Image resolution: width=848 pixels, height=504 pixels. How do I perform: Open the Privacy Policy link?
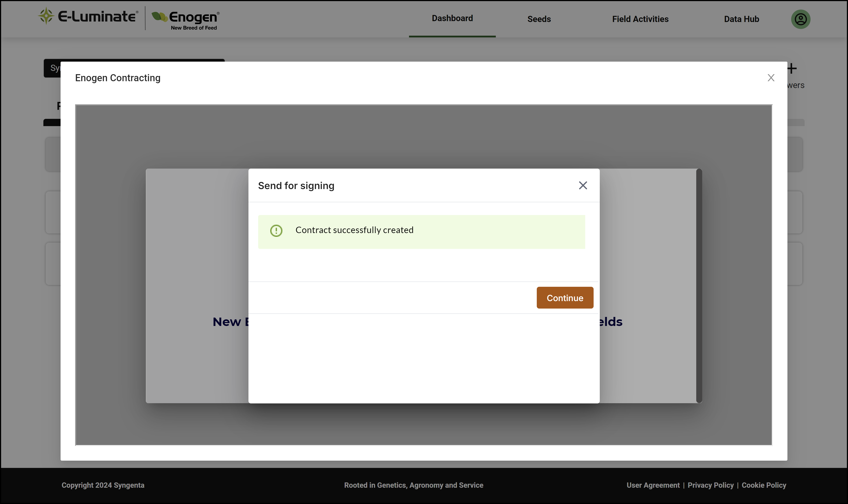710,485
